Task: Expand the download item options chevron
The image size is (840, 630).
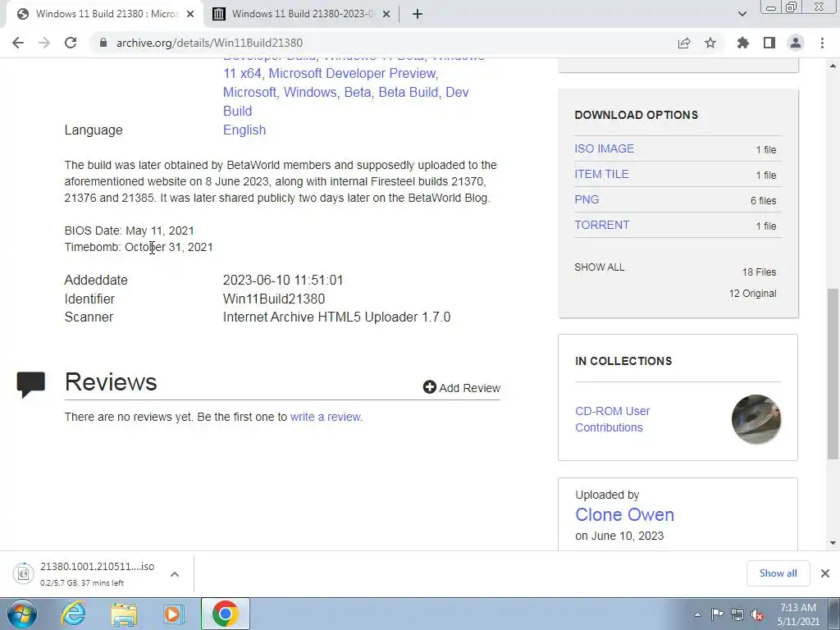Action: tap(175, 574)
